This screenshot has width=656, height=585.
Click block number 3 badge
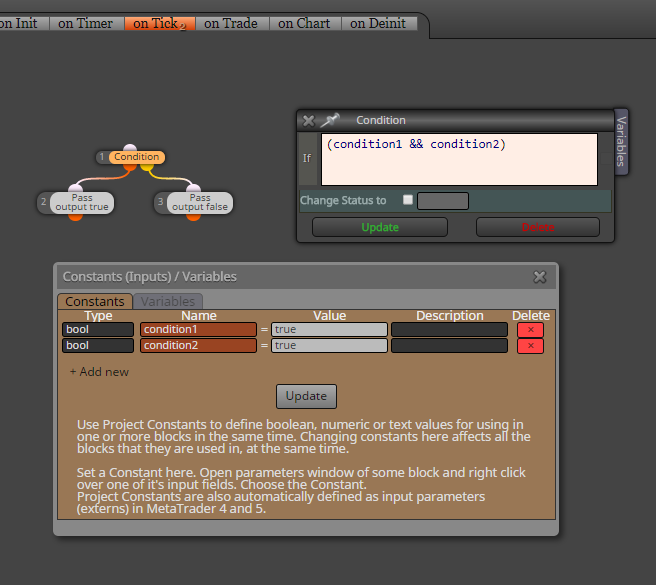tap(160, 202)
